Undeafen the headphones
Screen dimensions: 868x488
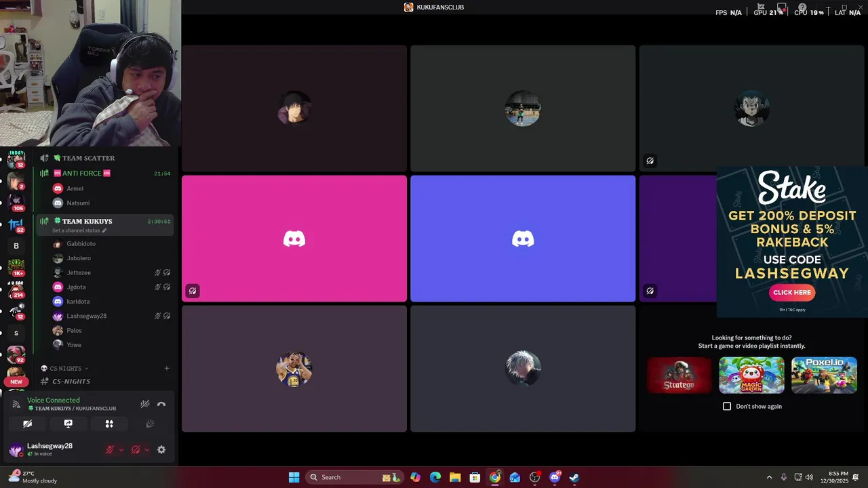coord(135,449)
